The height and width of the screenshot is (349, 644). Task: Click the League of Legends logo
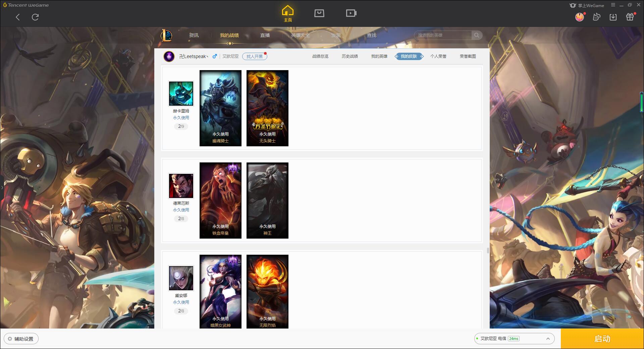tap(167, 35)
